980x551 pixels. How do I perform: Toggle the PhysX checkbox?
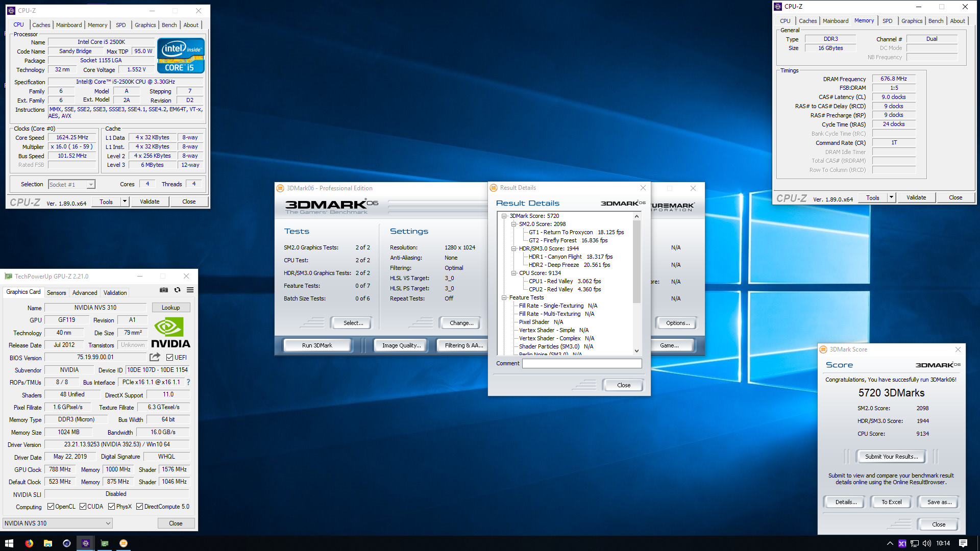(x=111, y=507)
